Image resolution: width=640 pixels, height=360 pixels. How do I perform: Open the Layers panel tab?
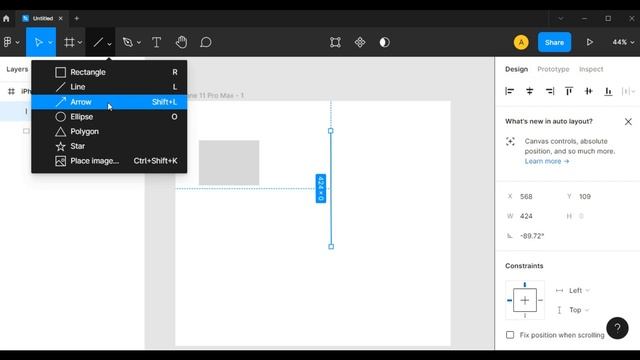(x=17, y=69)
